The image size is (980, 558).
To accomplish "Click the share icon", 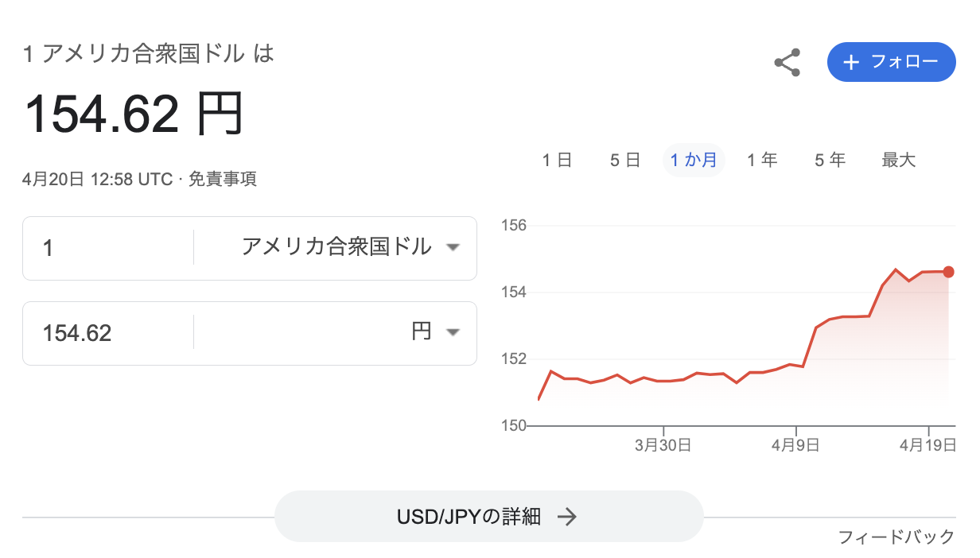I will point(787,63).
